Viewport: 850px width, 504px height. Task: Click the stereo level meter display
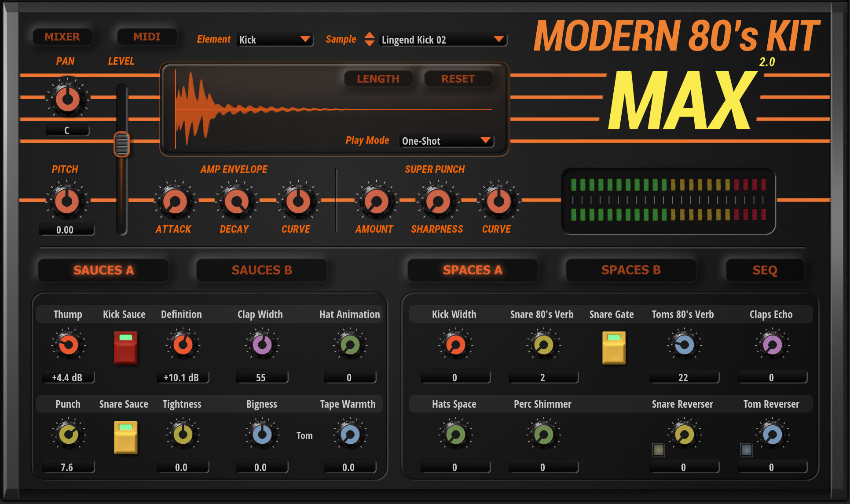coord(668,201)
